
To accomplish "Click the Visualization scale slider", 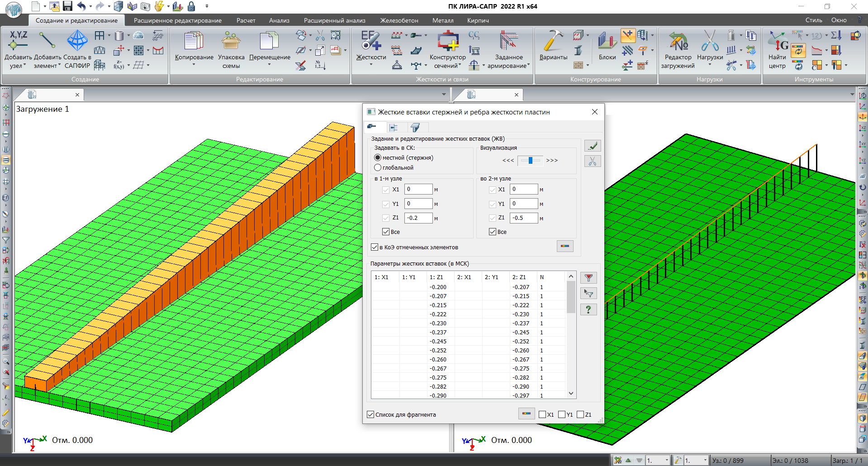I will 530,161.
